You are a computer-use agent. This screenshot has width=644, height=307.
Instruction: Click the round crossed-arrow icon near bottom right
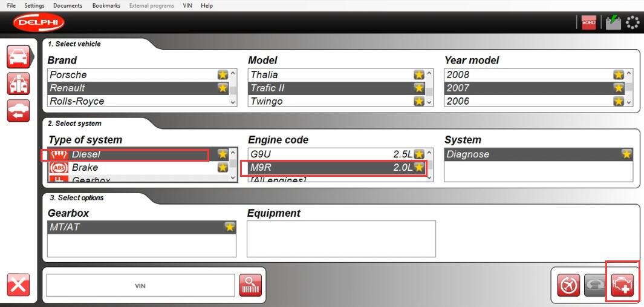(568, 285)
